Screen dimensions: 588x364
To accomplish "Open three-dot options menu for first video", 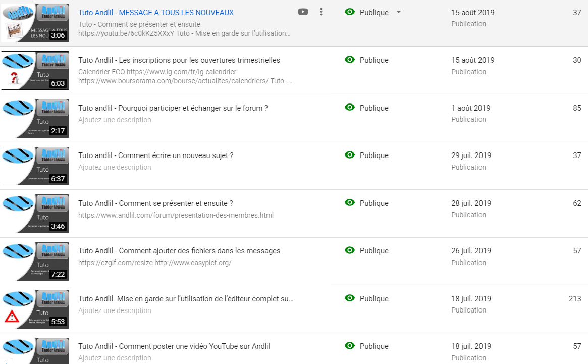I will [x=321, y=12].
